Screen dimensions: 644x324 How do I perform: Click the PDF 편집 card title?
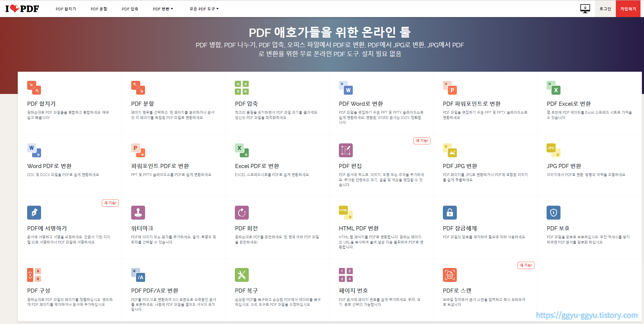tap(350, 166)
